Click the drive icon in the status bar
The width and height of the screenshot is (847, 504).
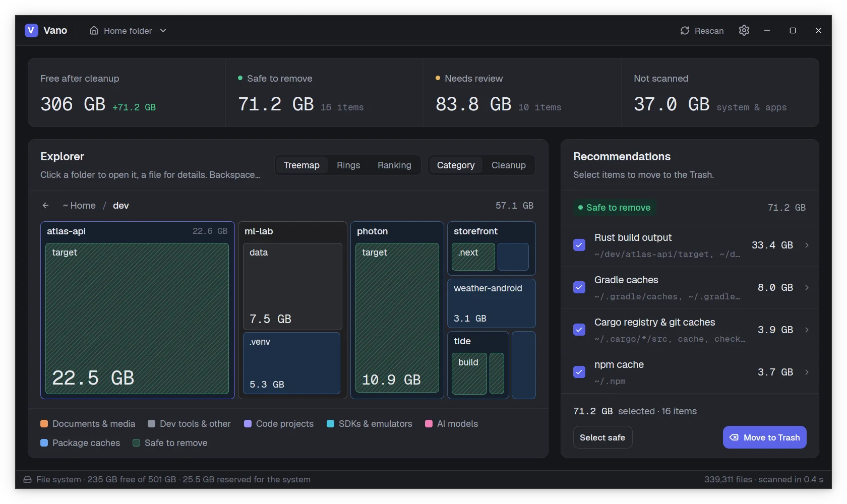click(x=27, y=480)
